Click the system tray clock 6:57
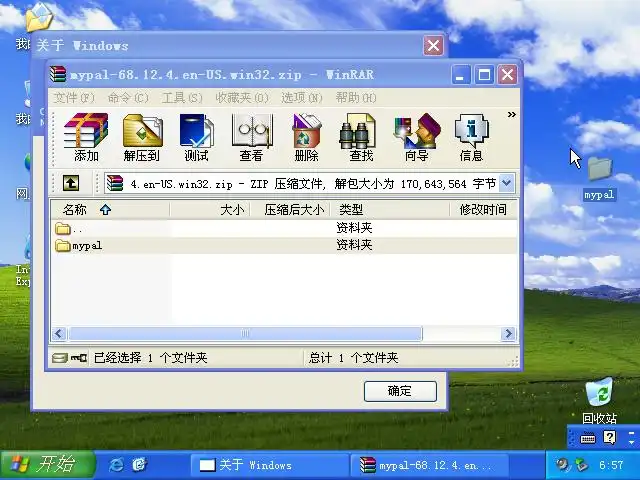Image resolution: width=640 pixels, height=480 pixels. (611, 465)
